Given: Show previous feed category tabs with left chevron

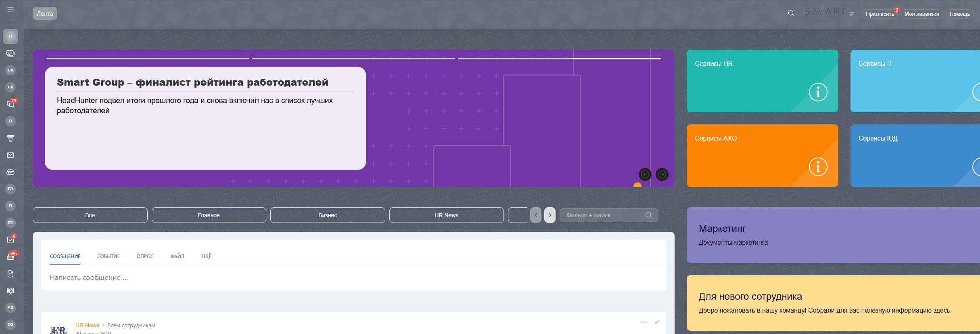Looking at the screenshot, I should pyautogui.click(x=536, y=215).
